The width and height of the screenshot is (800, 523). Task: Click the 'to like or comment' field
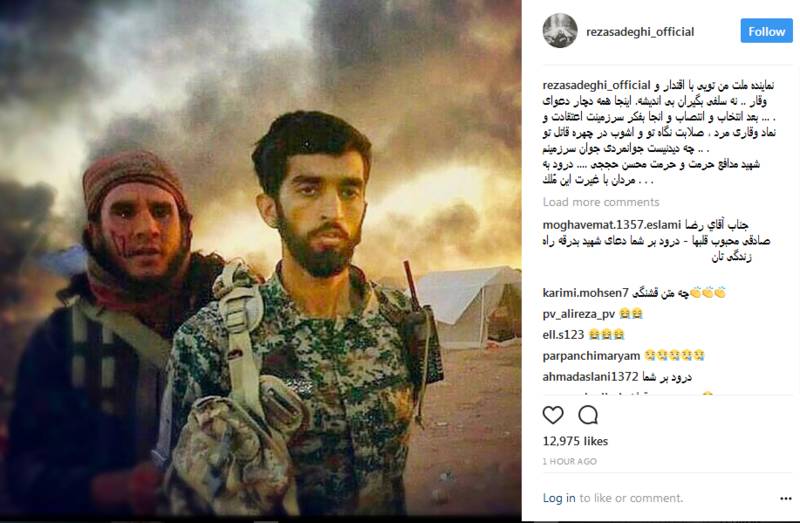(631, 498)
